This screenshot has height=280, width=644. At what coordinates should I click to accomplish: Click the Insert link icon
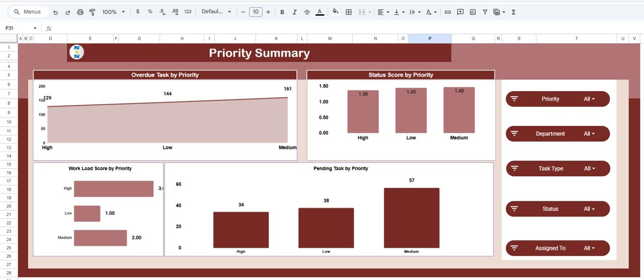(447, 12)
